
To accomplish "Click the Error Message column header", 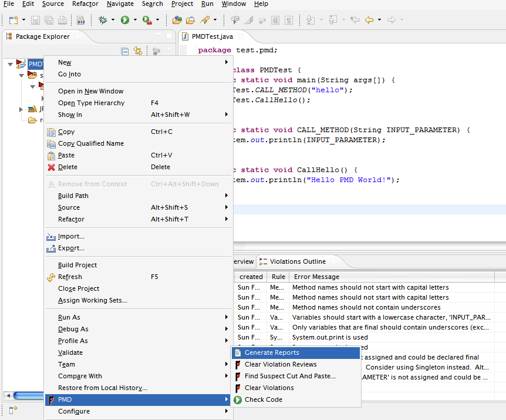I will (x=316, y=277).
